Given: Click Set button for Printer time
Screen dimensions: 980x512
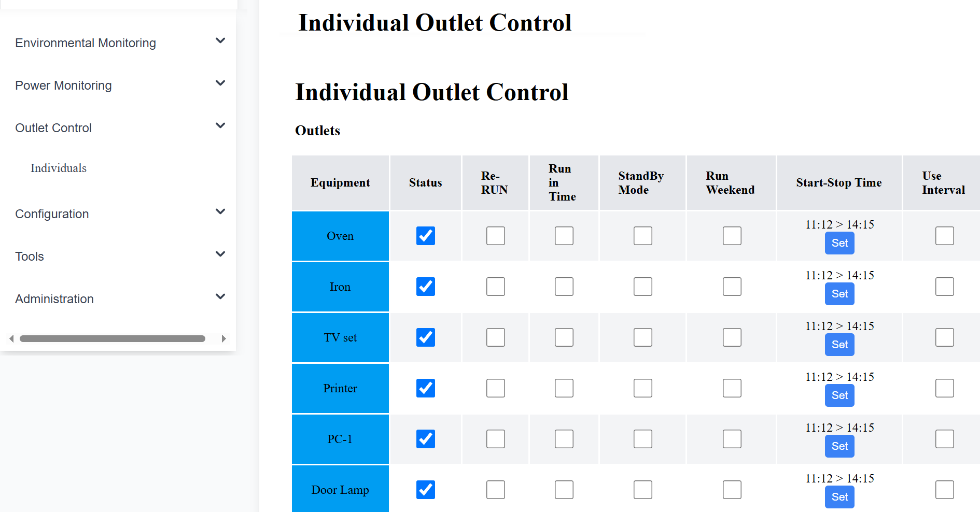Looking at the screenshot, I should 839,395.
